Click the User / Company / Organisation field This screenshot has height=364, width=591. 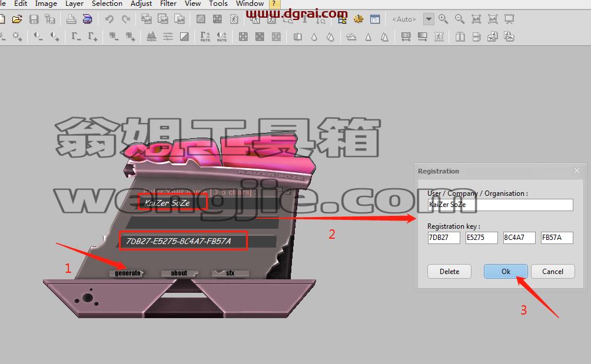500,205
